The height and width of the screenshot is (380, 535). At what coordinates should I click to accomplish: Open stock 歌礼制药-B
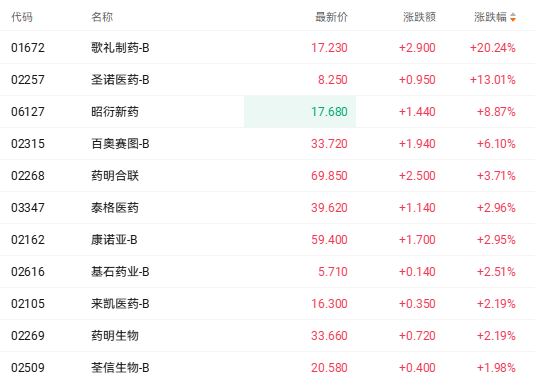click(x=120, y=47)
